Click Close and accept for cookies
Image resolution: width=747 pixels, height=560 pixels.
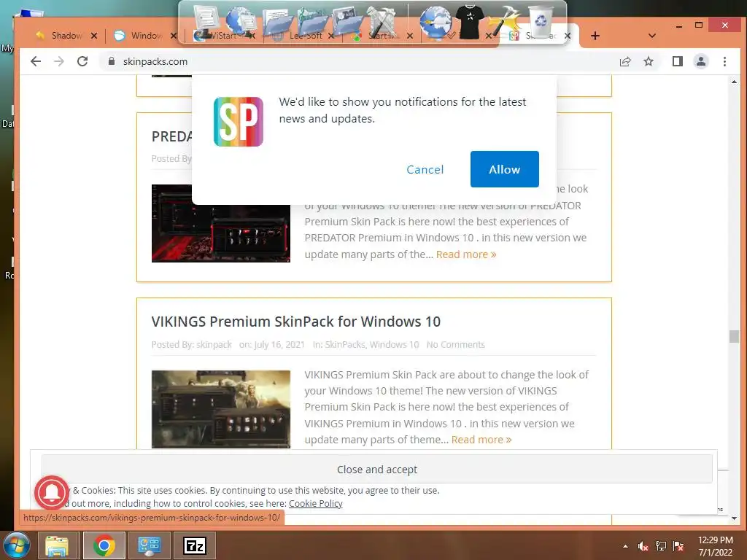pos(377,470)
